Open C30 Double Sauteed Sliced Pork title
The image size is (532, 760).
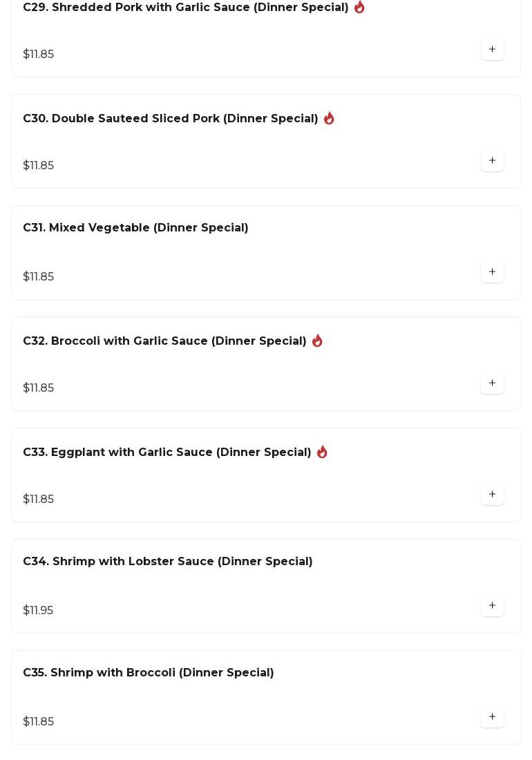click(171, 119)
